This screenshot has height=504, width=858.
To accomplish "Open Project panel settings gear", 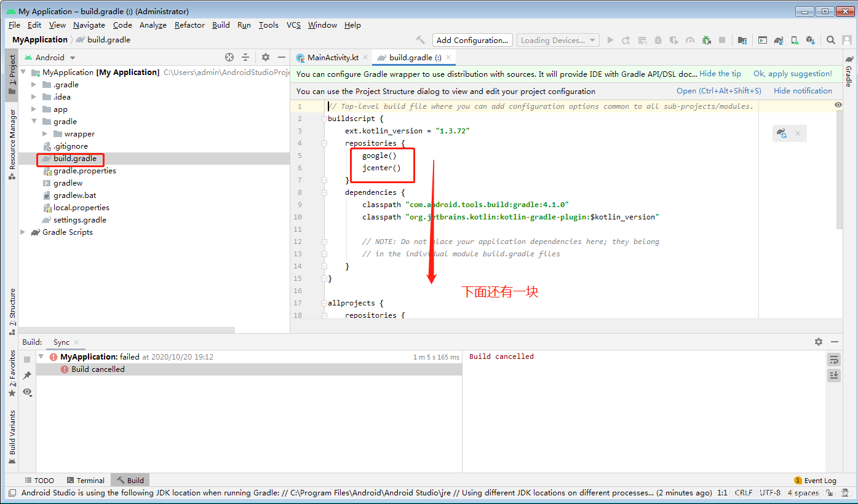I will tap(266, 57).
